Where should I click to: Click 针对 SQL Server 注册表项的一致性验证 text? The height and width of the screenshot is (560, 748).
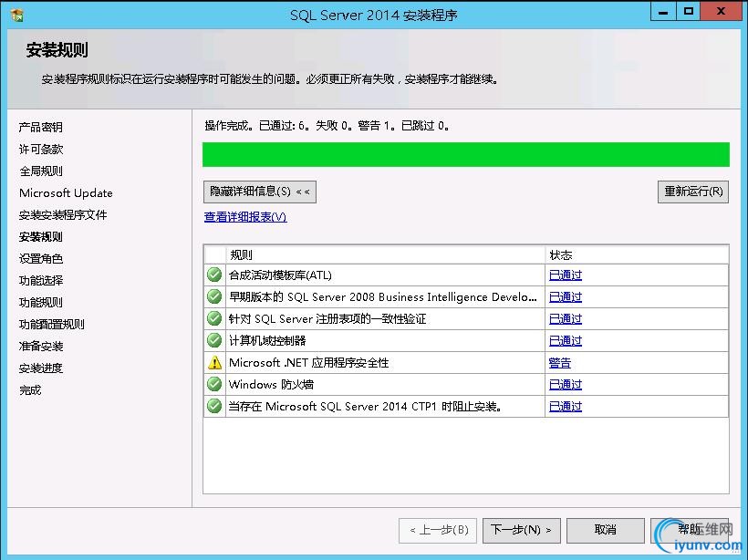[x=327, y=319]
